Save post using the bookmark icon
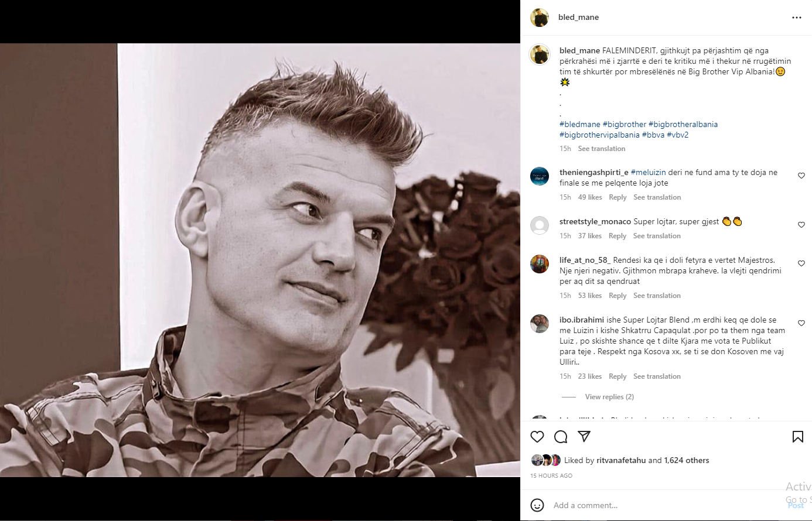812x521 pixels. [x=797, y=437]
